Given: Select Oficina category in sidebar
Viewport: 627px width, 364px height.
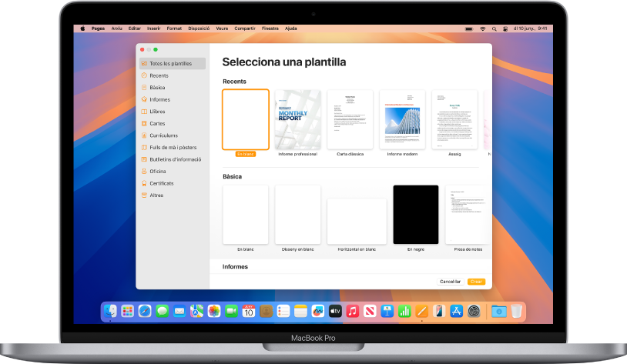Looking at the screenshot, I should pos(173,172).
